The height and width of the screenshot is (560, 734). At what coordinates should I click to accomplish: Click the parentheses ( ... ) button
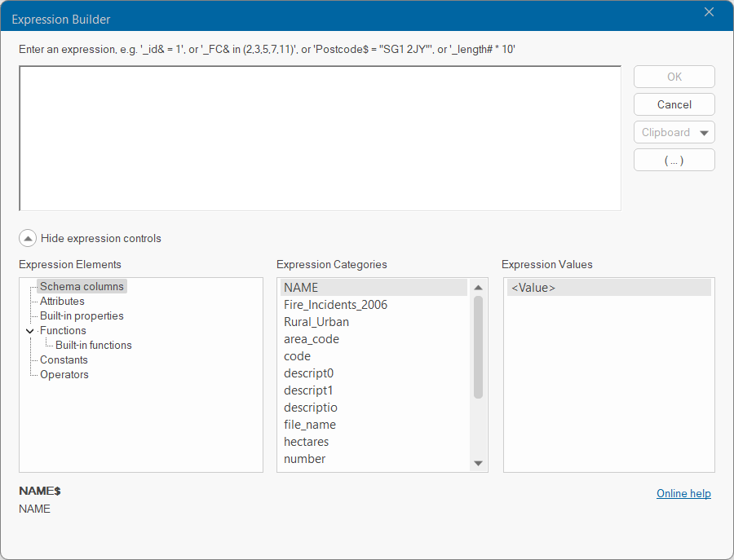(674, 160)
